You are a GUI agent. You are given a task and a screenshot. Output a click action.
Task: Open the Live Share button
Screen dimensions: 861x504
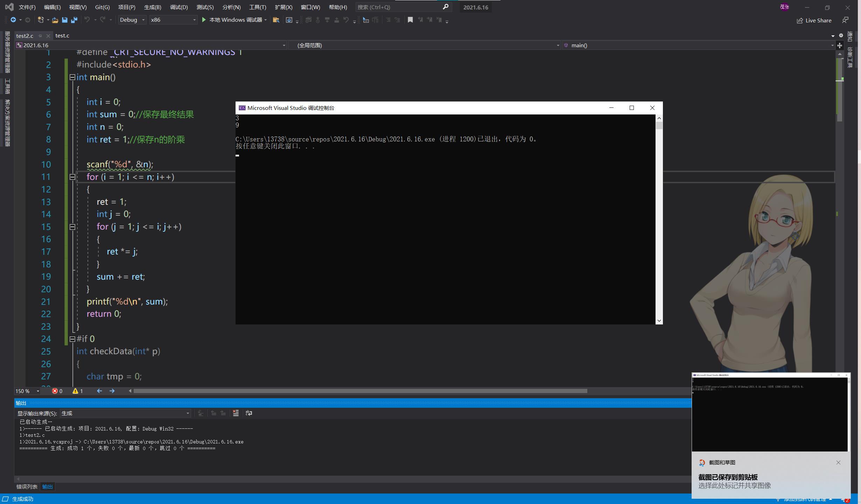tap(814, 20)
